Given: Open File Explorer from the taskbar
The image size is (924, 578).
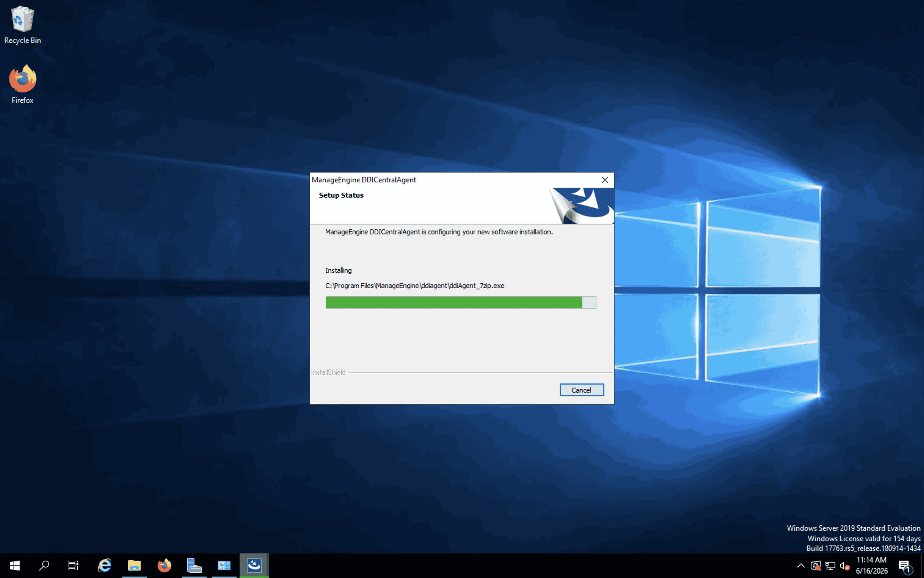Looking at the screenshot, I should 134,565.
